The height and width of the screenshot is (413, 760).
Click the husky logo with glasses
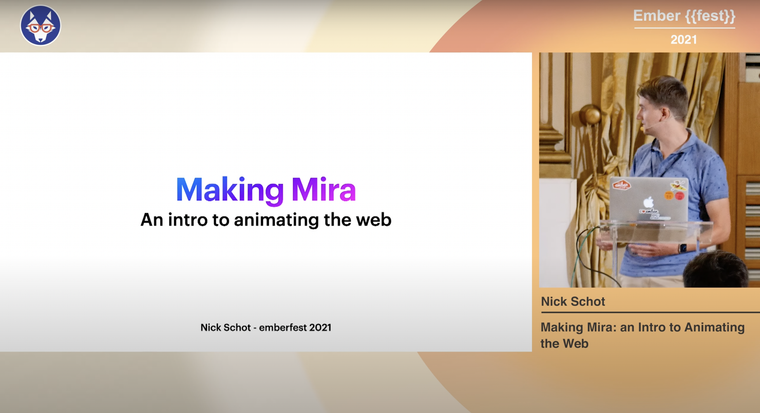pyautogui.click(x=40, y=25)
